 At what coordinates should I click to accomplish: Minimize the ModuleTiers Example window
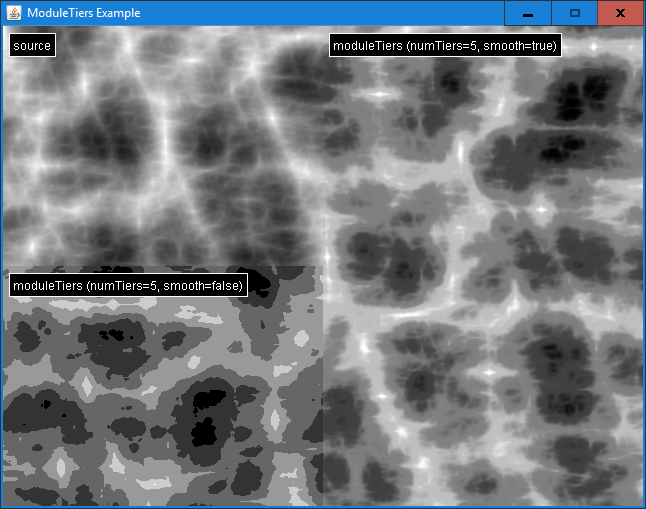tap(527, 13)
